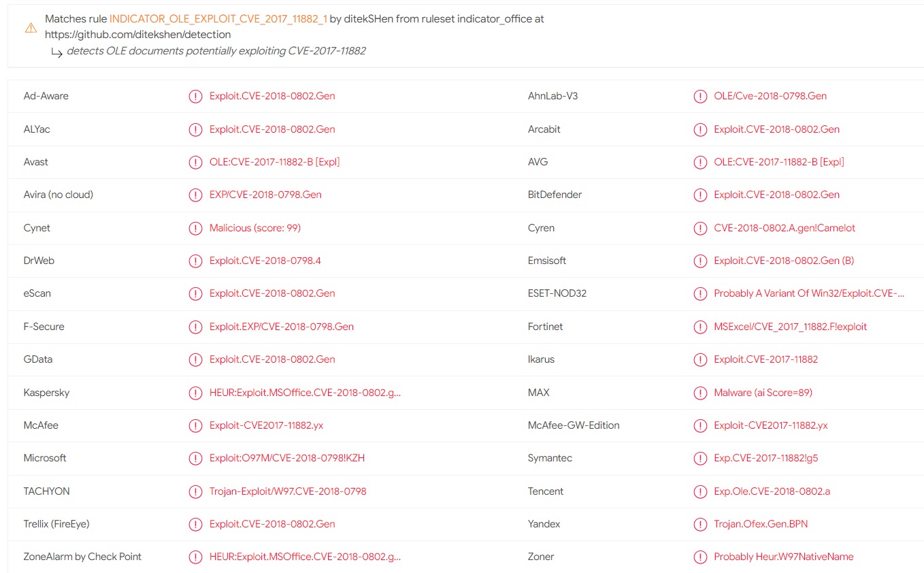Click the yellow warning triangle icon
Screen dimensions: 924x573
click(x=31, y=28)
